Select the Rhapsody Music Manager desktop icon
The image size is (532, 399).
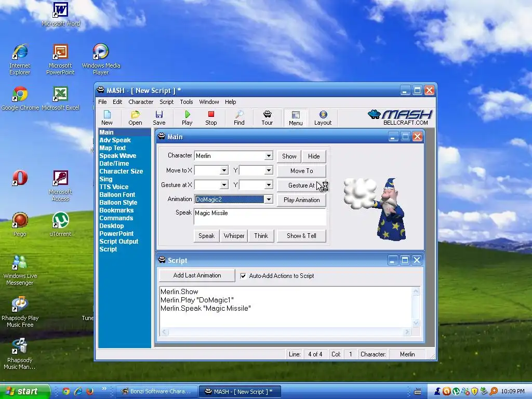coord(20,354)
